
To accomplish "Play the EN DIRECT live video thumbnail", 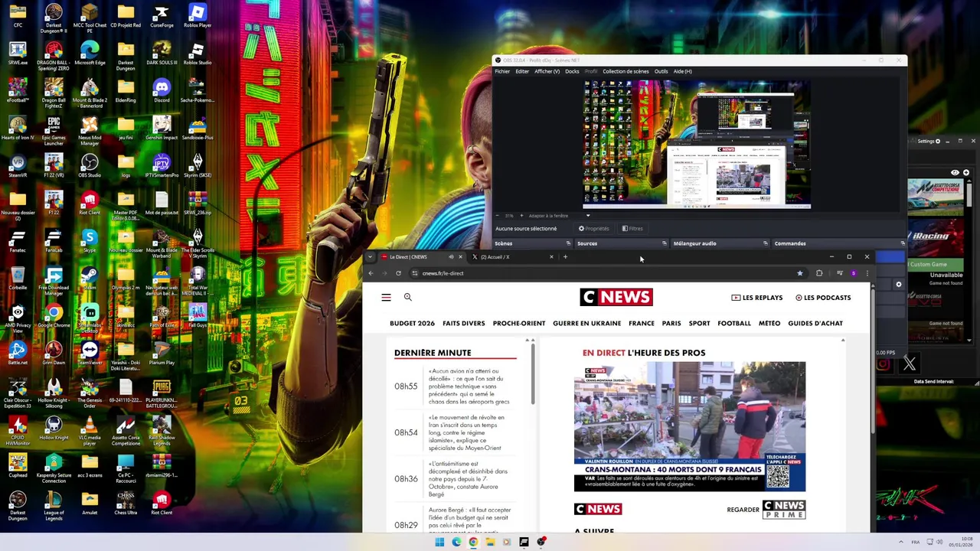I will (690, 426).
